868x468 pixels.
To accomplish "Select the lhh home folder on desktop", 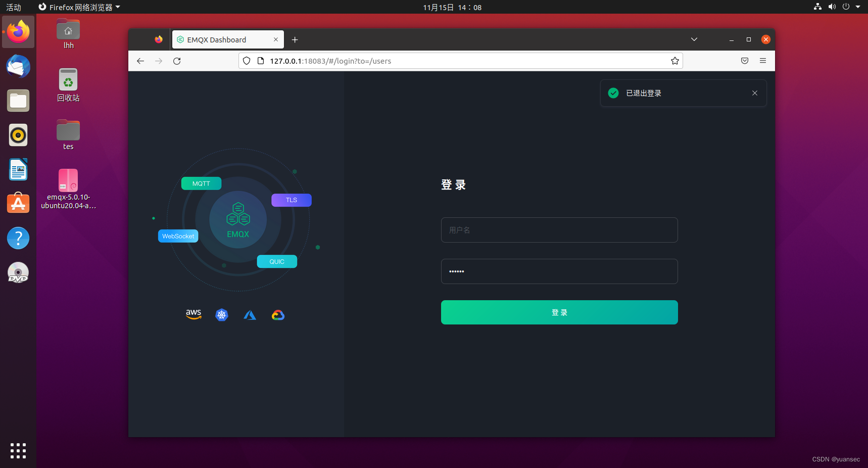I will pyautogui.click(x=68, y=34).
